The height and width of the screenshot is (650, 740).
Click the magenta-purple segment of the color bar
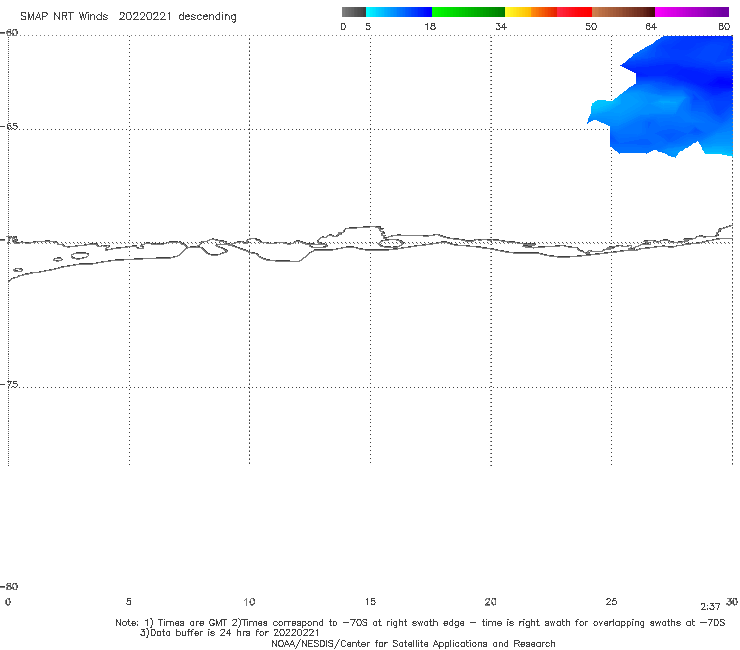click(692, 12)
